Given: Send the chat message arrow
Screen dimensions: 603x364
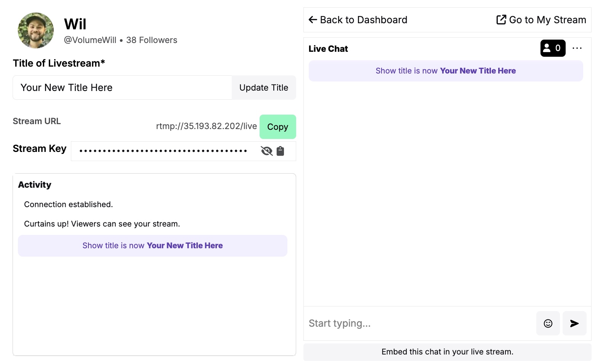Looking at the screenshot, I should tap(574, 323).
